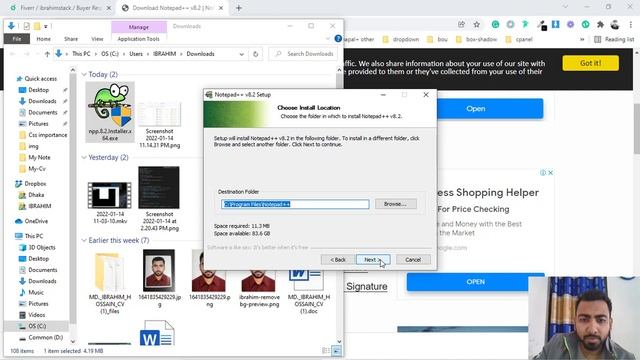Open Pictures under Quick access
The image size is (640, 360).
pos(38,124)
